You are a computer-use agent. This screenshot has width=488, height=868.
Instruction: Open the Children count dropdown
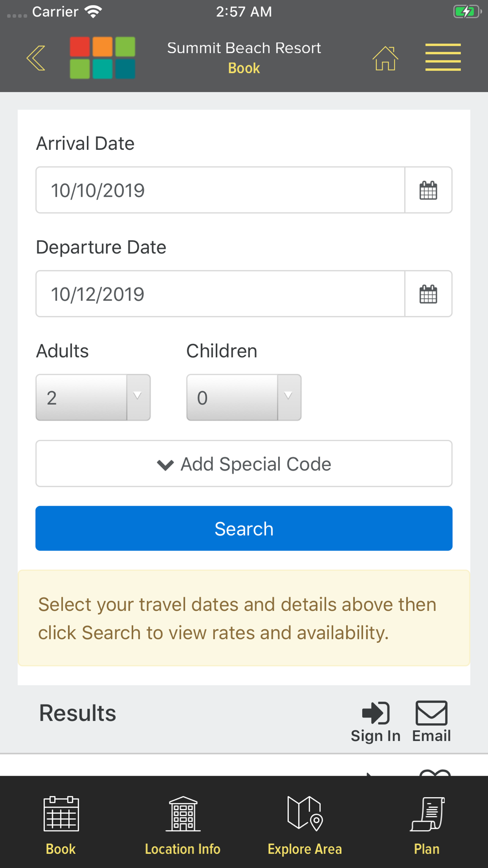244,397
